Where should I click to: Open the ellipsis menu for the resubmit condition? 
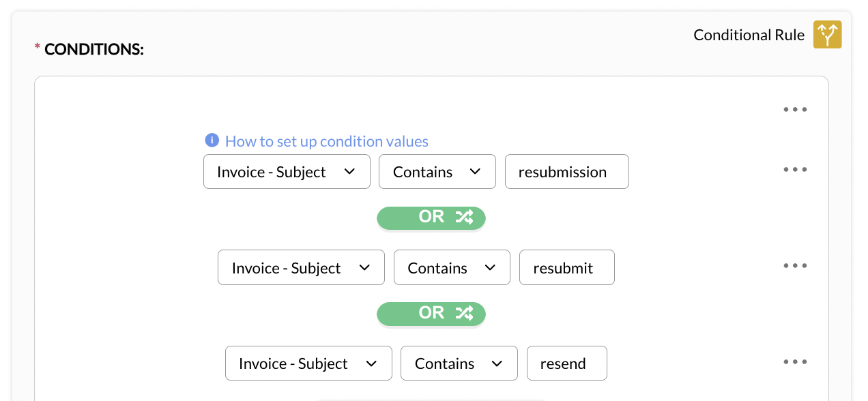tap(795, 265)
